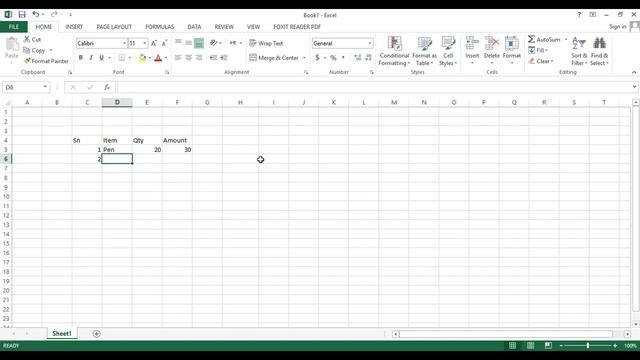Viewport: 640px width, 360px height.
Task: Toggle Middle Align vertical alignment
Action: [189, 43]
